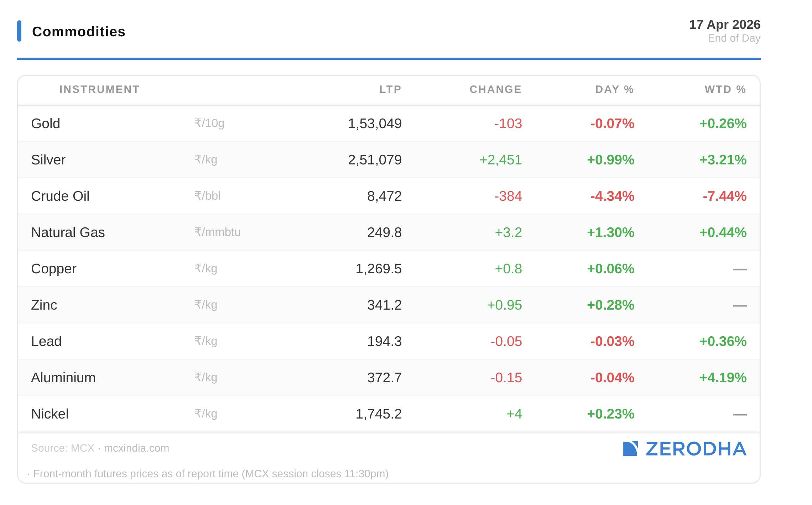Click the WTD % column header

(725, 89)
